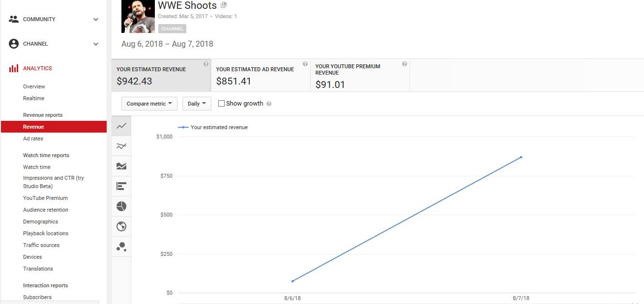Show the globe map view icon

pyautogui.click(x=121, y=226)
